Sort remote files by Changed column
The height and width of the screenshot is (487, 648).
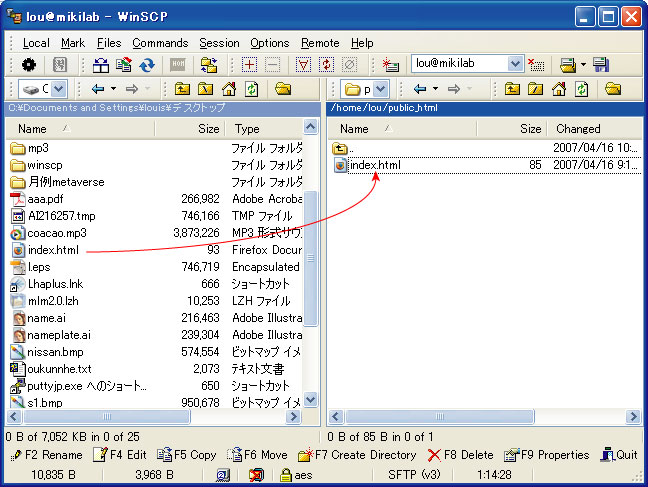[x=594, y=129]
